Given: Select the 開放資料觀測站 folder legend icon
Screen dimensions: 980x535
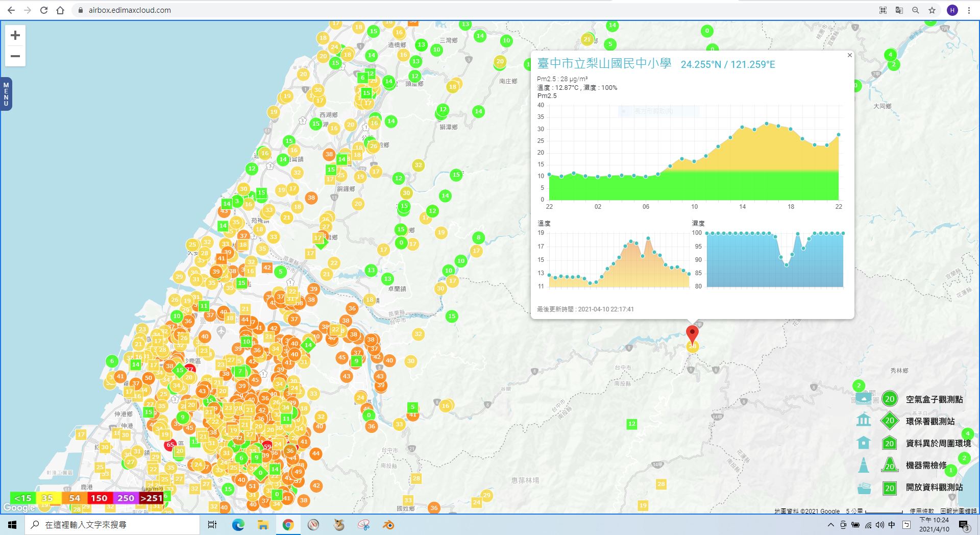Looking at the screenshot, I should pyautogui.click(x=864, y=488).
